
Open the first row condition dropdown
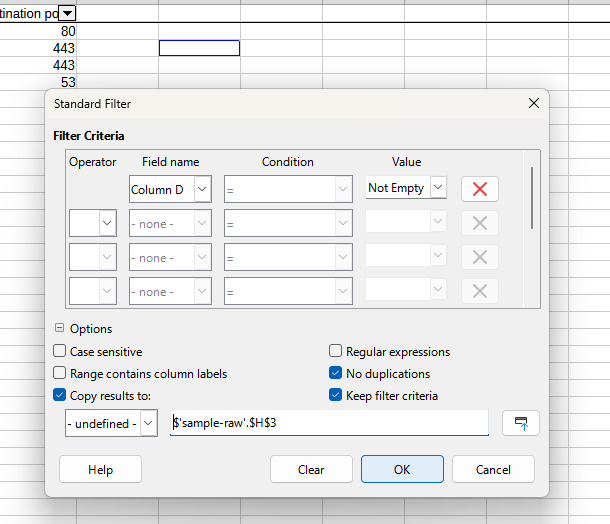coord(343,189)
